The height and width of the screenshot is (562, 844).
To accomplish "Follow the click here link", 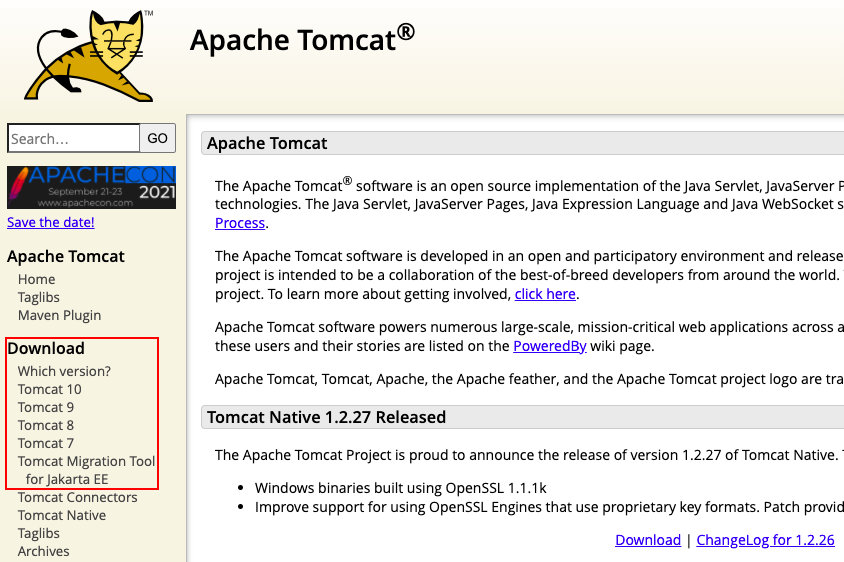I will [545, 294].
